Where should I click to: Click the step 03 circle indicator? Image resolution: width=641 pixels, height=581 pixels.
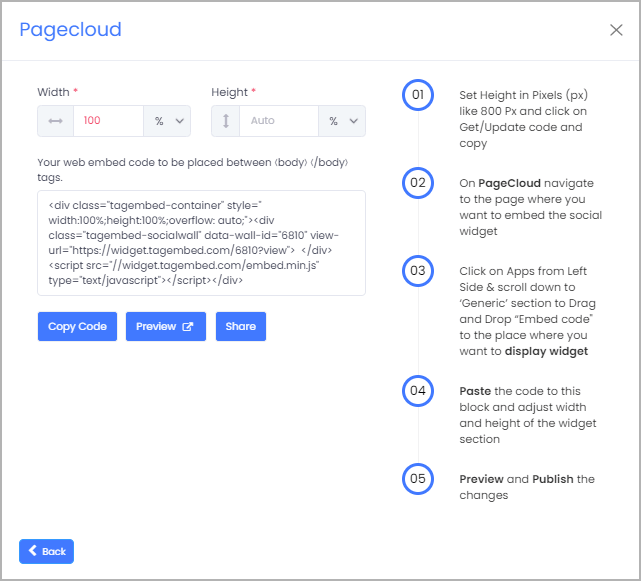pos(418,271)
